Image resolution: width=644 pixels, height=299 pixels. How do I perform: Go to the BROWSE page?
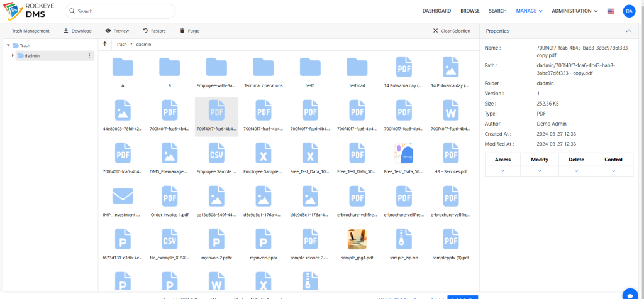[x=470, y=11]
